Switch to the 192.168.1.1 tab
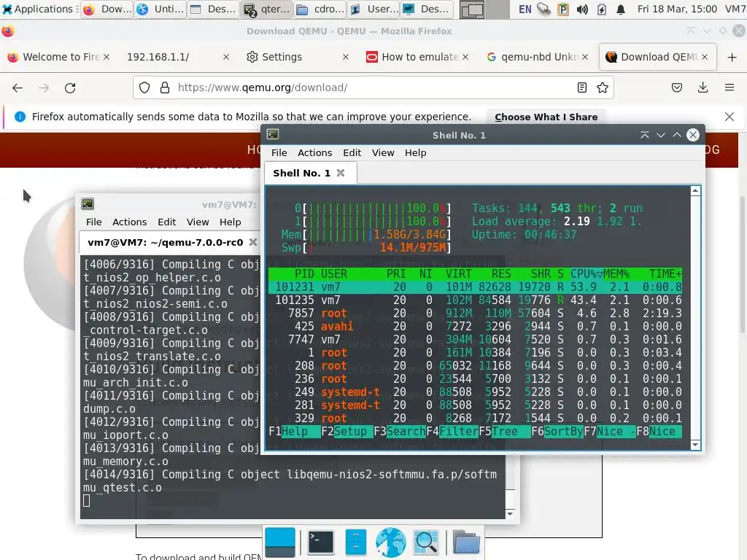 177,57
